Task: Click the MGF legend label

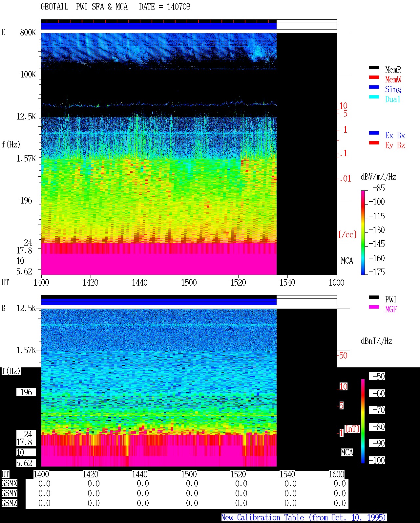Action: coord(391,309)
